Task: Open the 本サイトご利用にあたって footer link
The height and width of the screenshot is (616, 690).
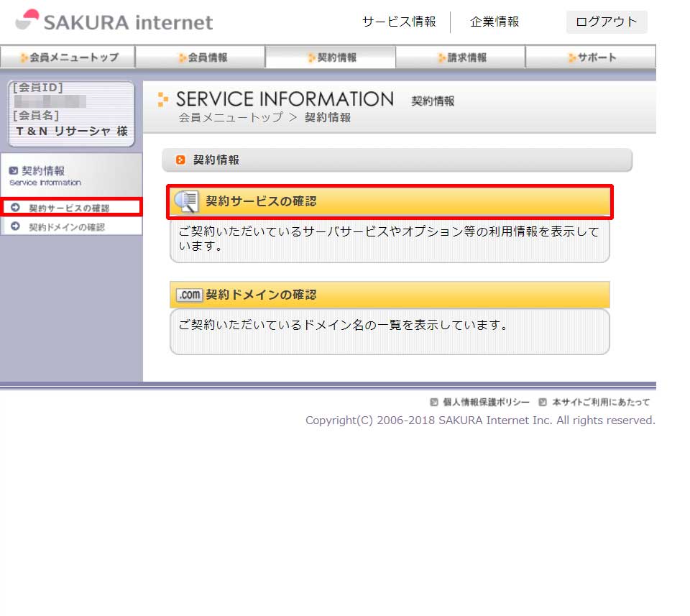Action: point(601,402)
